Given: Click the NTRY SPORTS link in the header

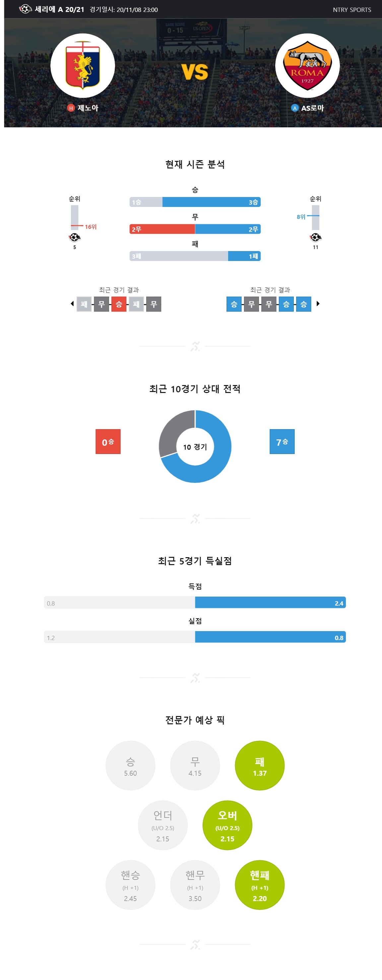Looking at the screenshot, I should point(352,10).
